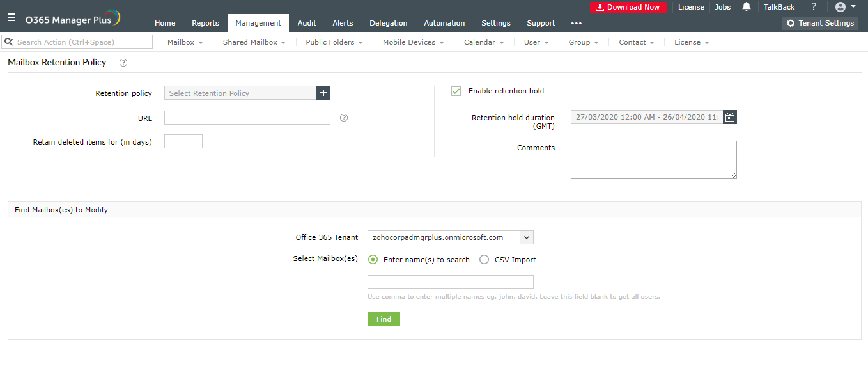This screenshot has width=868, height=371.
Task: Click the notification bell icon
Action: [747, 7]
